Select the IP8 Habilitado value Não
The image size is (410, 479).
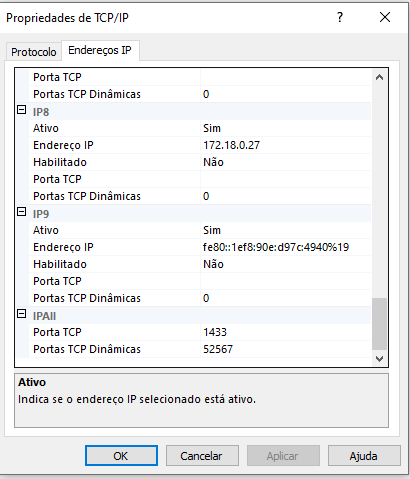point(286,162)
